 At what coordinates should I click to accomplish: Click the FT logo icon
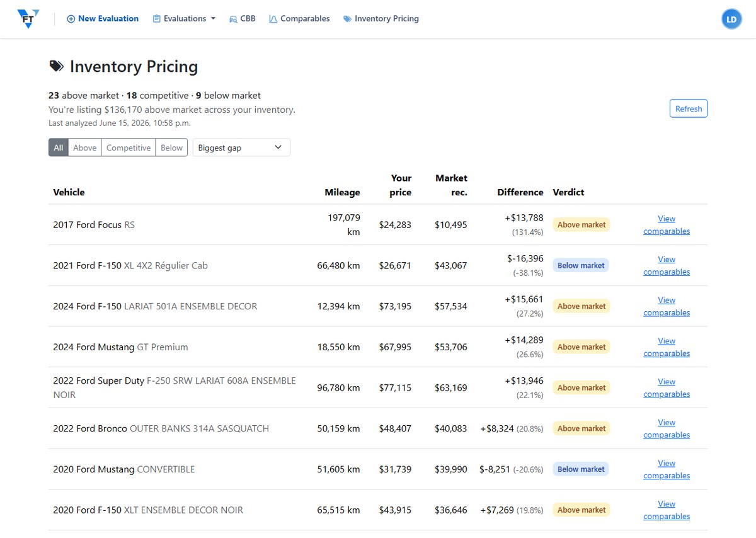(28, 19)
